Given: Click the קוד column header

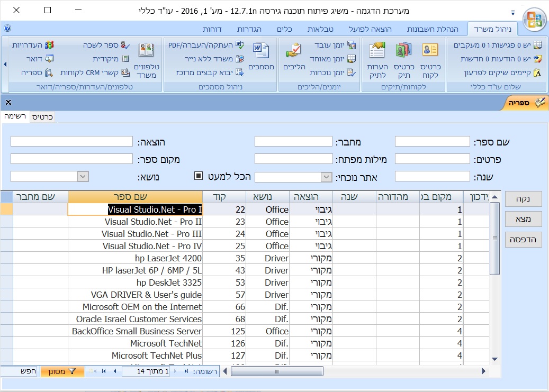Looking at the screenshot, I should coord(224,197).
